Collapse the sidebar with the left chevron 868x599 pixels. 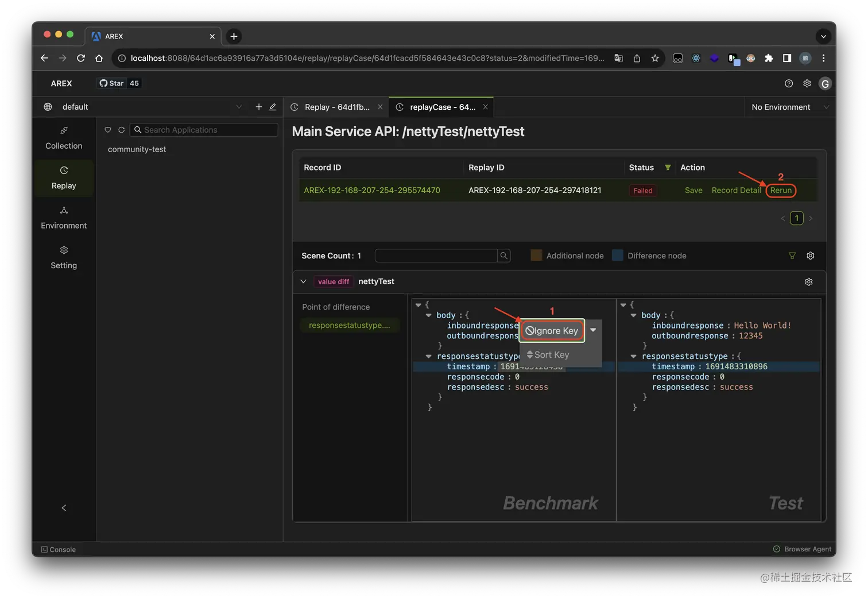tap(64, 508)
